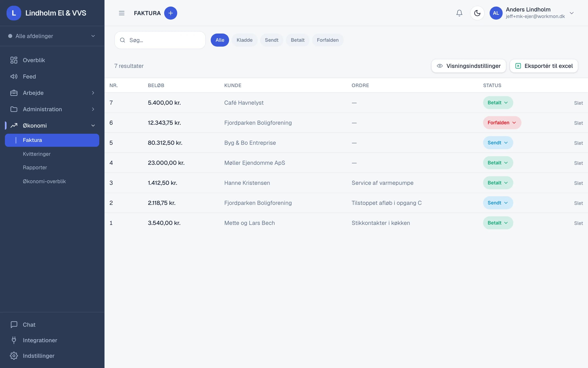The image size is (588, 368).
Task: Click the Lindholm El & VVS logo
Action: point(14,13)
